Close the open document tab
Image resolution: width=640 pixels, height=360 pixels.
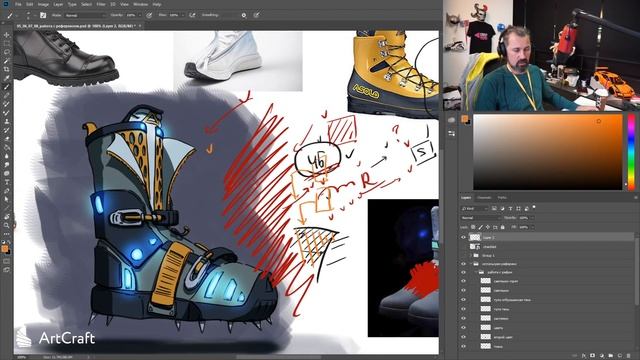[x=140, y=26]
